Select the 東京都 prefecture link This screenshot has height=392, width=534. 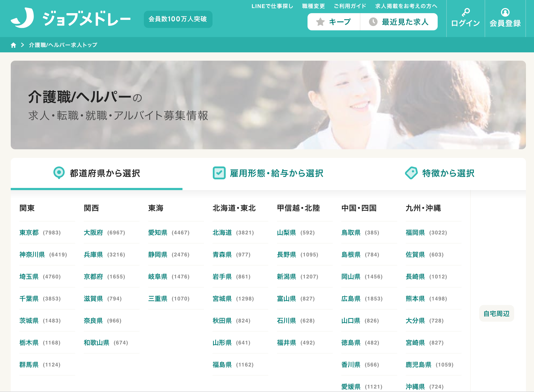tap(29, 233)
